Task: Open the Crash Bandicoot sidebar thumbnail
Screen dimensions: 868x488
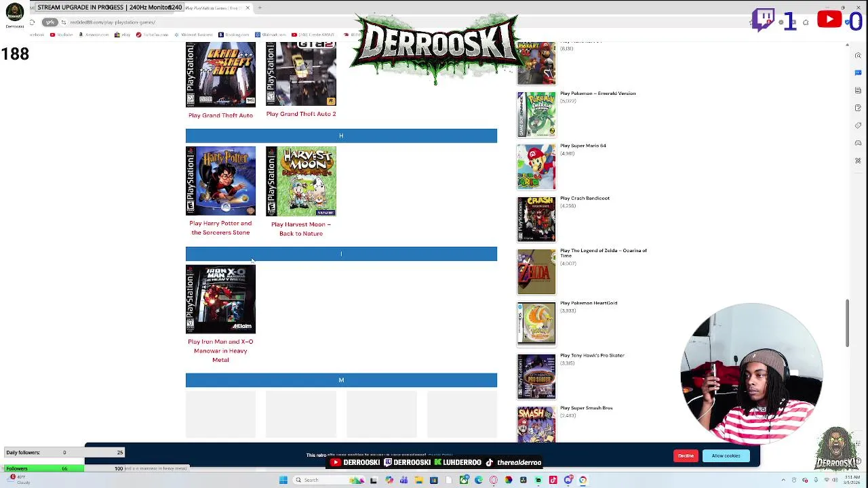Action: 536,219
